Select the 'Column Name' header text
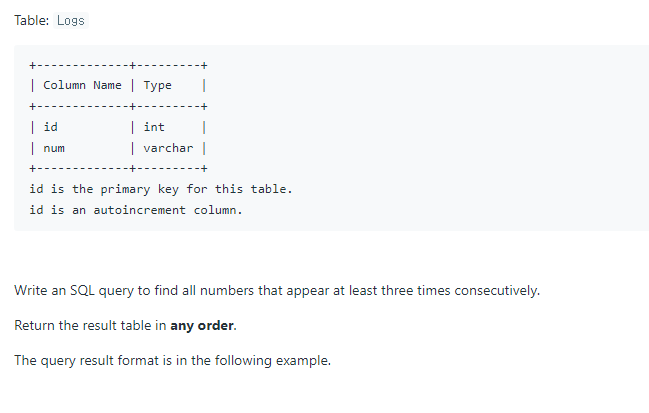The image size is (649, 413). (82, 85)
